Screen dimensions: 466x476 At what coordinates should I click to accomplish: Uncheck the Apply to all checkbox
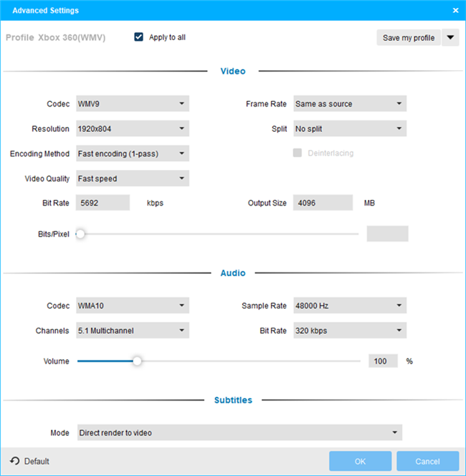coord(139,37)
